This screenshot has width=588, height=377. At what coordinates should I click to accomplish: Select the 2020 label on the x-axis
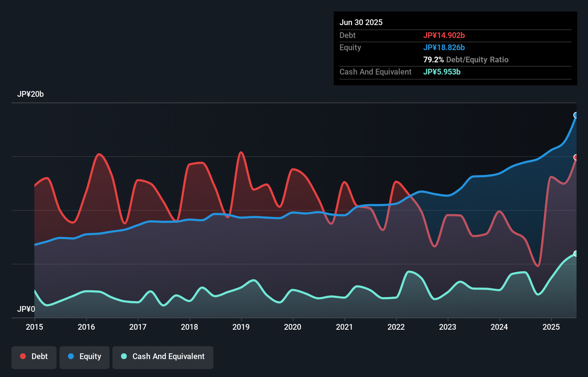(x=293, y=327)
